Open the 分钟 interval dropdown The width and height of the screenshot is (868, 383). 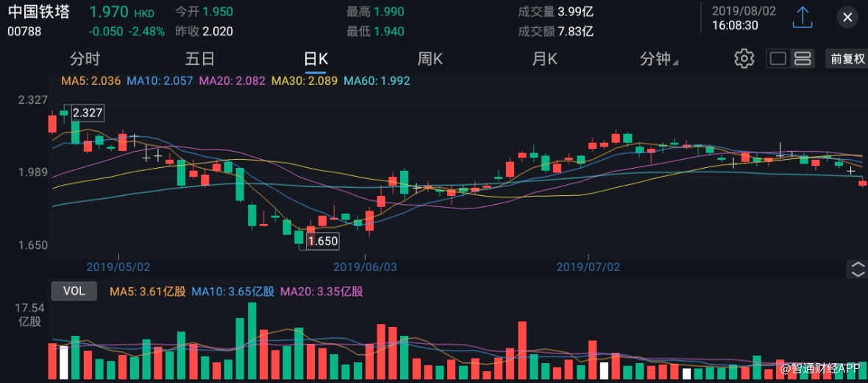tap(659, 59)
